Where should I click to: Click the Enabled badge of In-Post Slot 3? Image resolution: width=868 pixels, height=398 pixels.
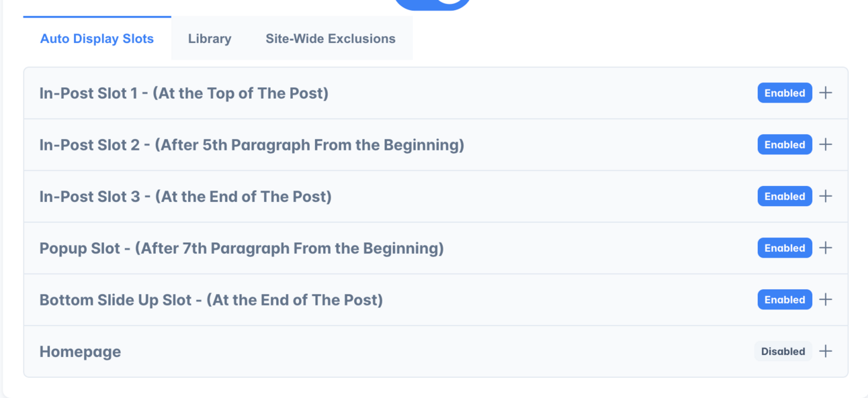(784, 196)
